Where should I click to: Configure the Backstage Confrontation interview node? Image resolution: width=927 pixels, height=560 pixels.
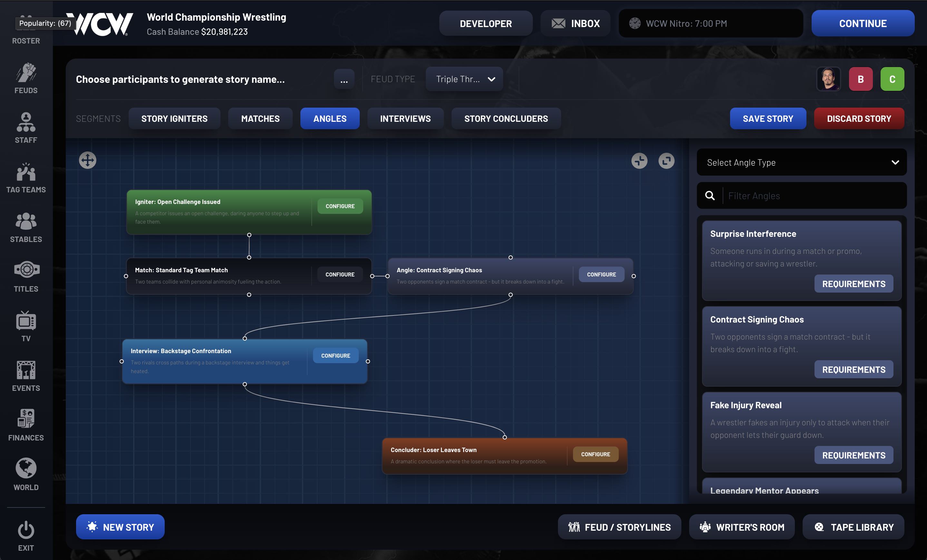click(336, 355)
